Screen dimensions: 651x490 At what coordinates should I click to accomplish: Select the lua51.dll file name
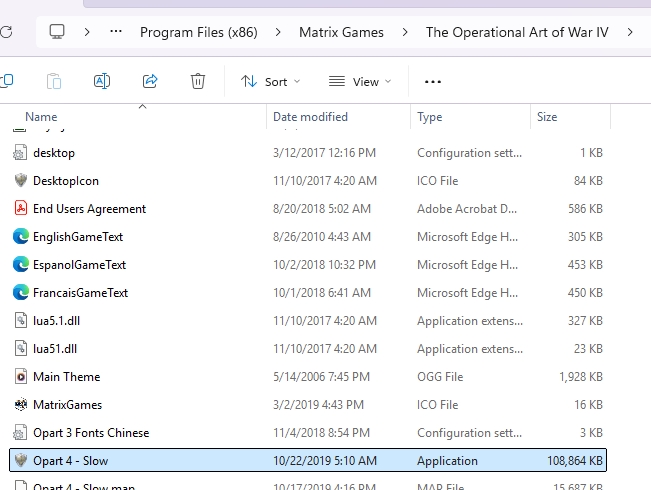click(55, 349)
